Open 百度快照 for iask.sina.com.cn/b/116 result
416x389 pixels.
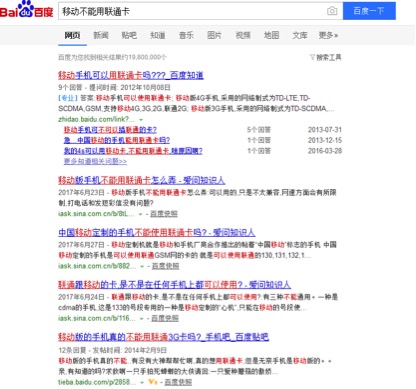click(x=165, y=318)
